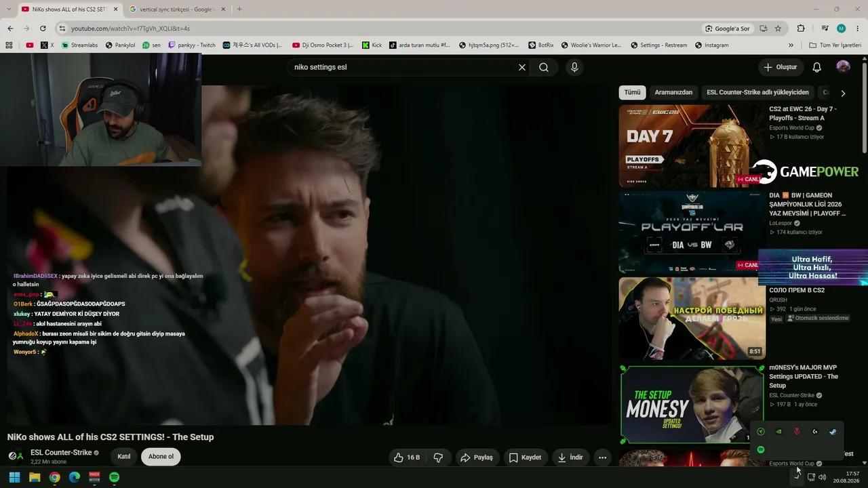Open the ESL Counter-Strike channel avatar

(x=16, y=456)
